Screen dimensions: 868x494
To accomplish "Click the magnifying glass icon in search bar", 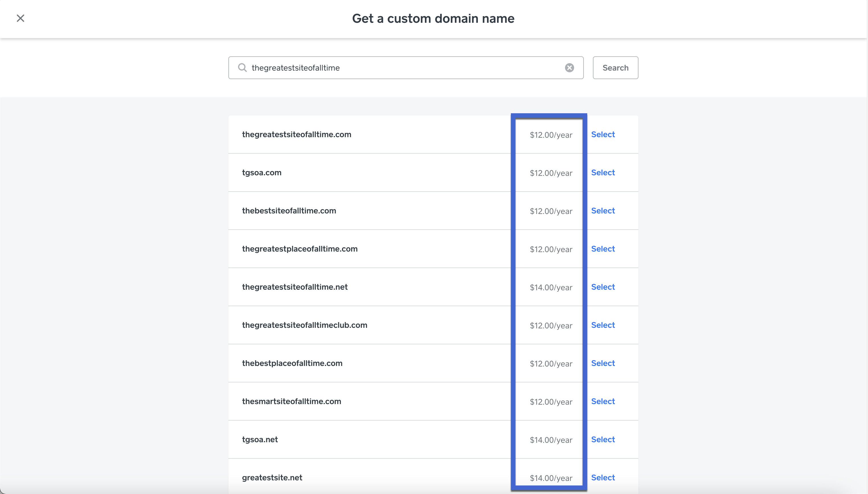I will 242,67.
